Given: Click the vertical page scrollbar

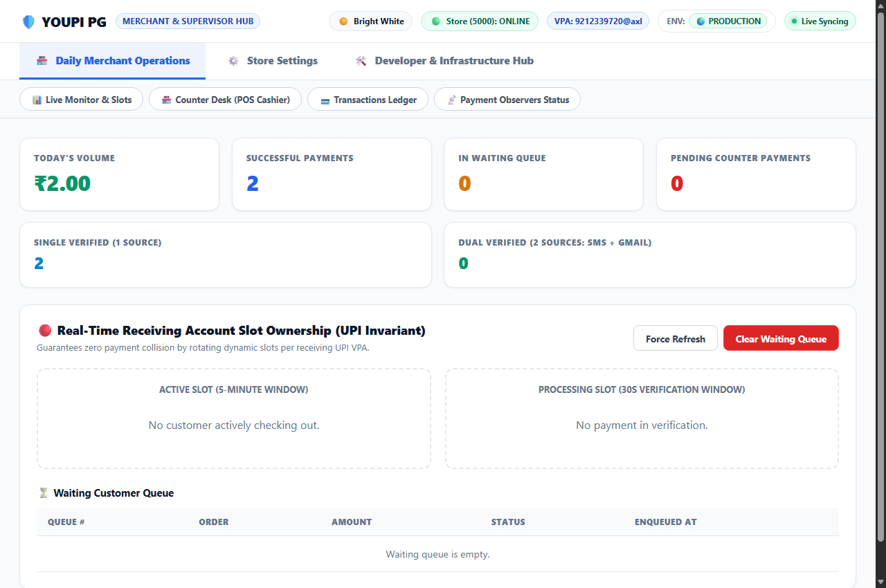Looking at the screenshot, I should tap(880, 277).
